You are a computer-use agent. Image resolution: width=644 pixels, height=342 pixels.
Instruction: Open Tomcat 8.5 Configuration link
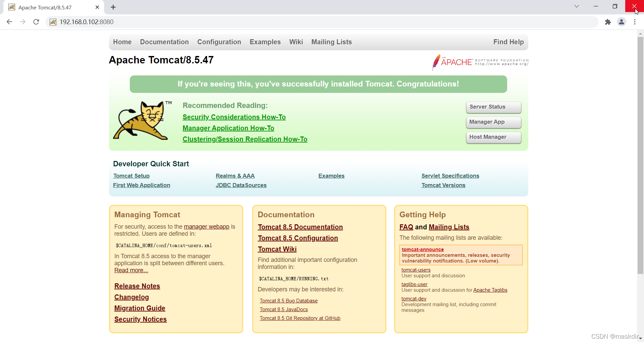click(298, 238)
